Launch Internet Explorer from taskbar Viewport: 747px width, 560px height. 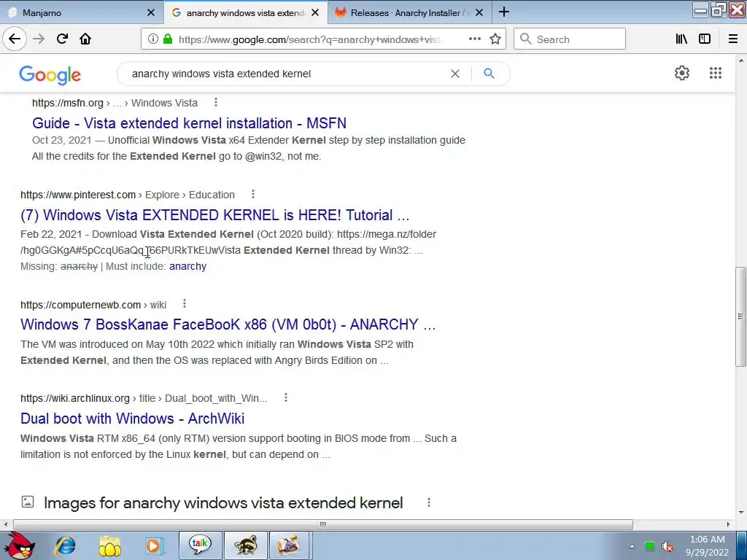click(65, 545)
